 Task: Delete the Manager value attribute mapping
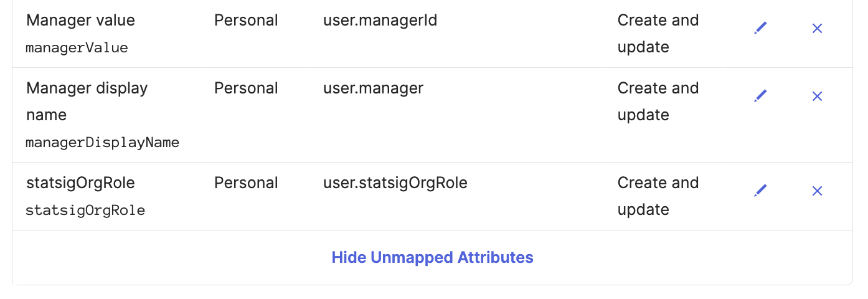click(x=818, y=28)
